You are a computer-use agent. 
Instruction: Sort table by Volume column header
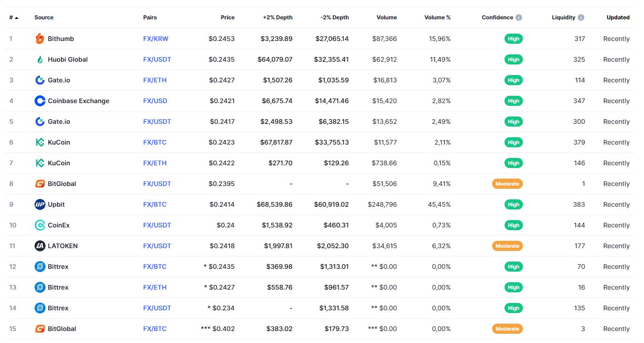387,17
